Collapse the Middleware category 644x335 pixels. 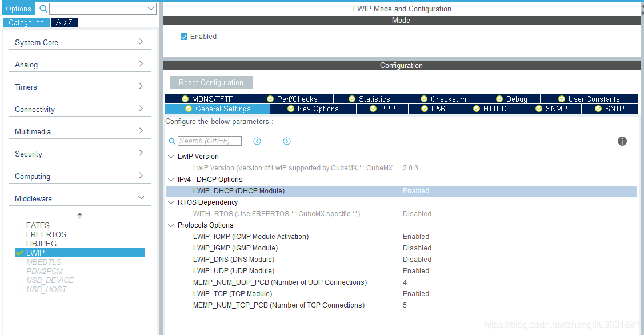[140, 198]
